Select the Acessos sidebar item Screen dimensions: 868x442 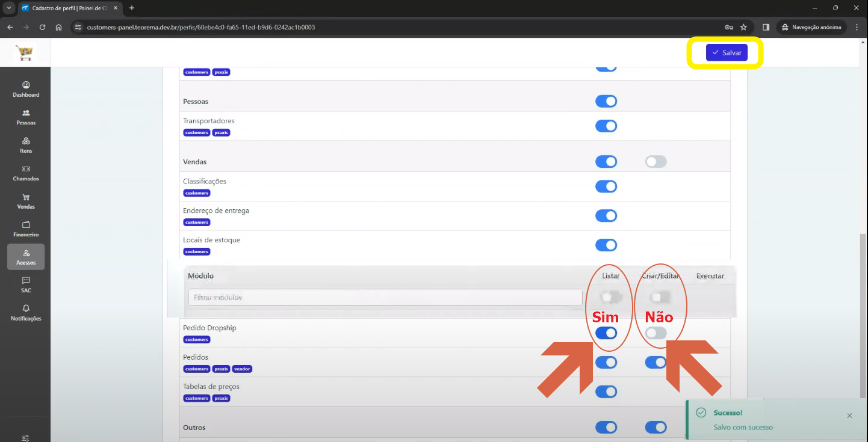(26, 257)
